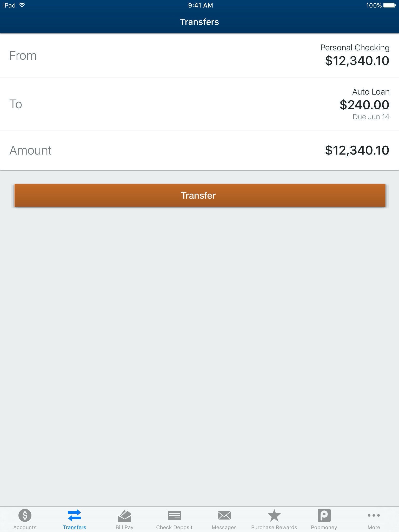Tap the To row label

point(16,104)
